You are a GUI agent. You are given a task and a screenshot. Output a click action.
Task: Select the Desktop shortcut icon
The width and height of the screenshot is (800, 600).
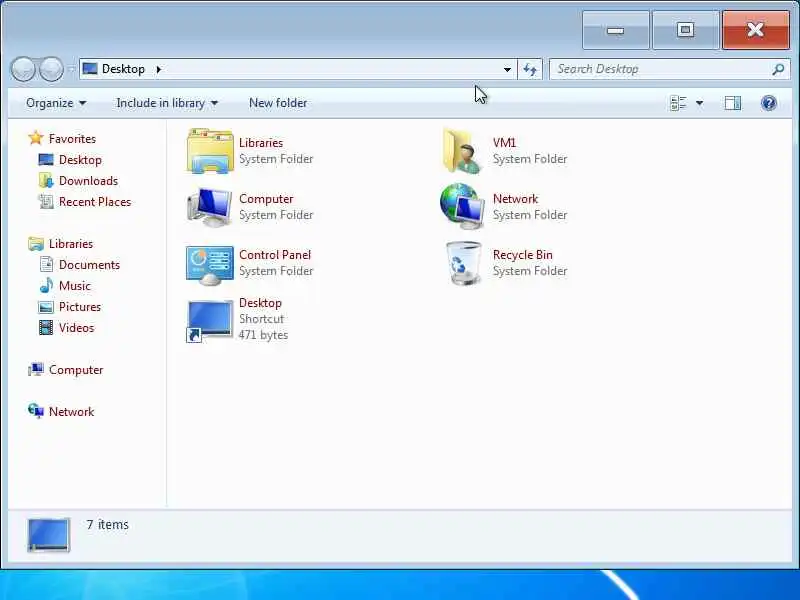click(x=210, y=320)
